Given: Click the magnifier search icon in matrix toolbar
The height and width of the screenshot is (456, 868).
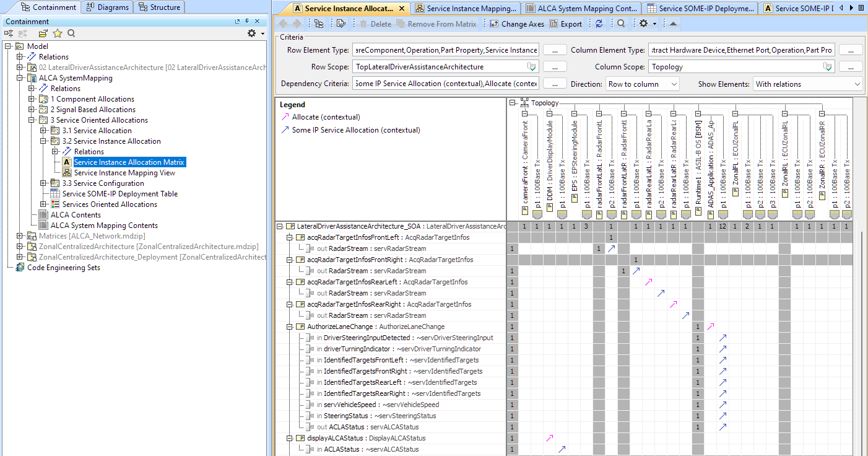Looking at the screenshot, I should click(621, 24).
